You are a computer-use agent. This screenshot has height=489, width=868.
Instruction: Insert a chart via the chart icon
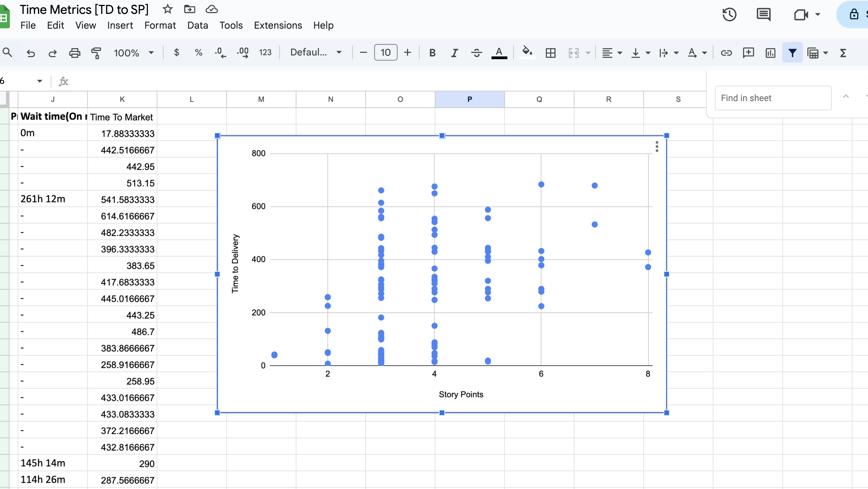coord(770,53)
